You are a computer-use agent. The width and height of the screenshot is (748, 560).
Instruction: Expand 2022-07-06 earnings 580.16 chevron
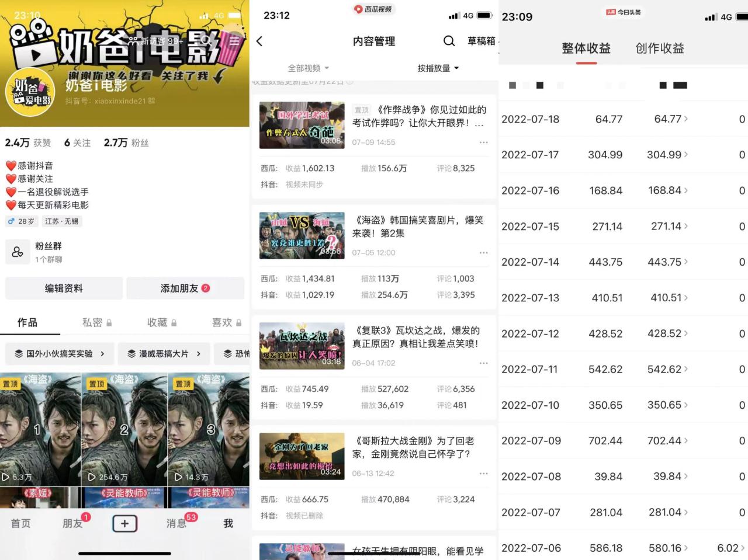pos(686,548)
